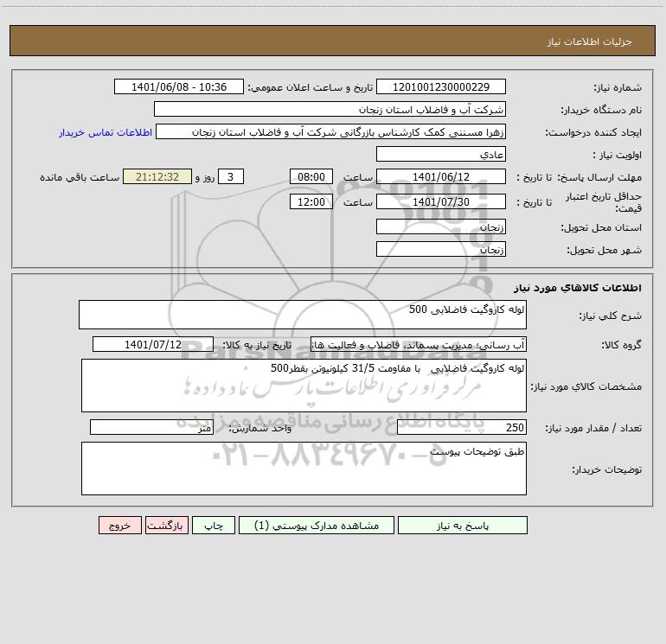The height and width of the screenshot is (644, 666).
Task: Click label 'واحد شمارش:'
Action: [260, 429]
